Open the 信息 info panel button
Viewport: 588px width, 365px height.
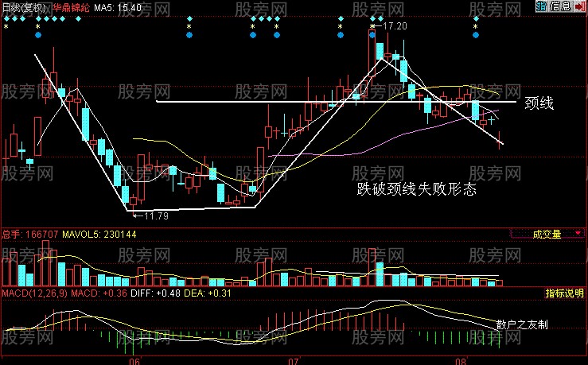[x=560, y=6]
